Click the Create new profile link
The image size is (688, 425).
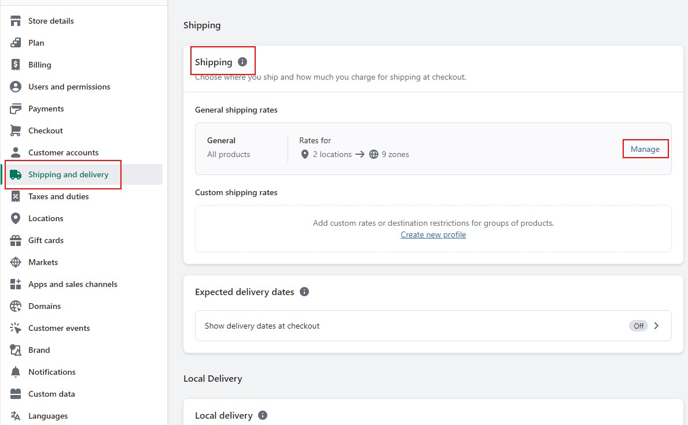coord(433,235)
